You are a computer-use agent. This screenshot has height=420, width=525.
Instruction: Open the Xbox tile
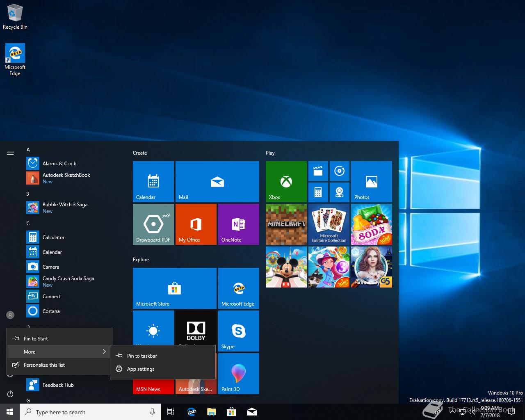pyautogui.click(x=286, y=182)
